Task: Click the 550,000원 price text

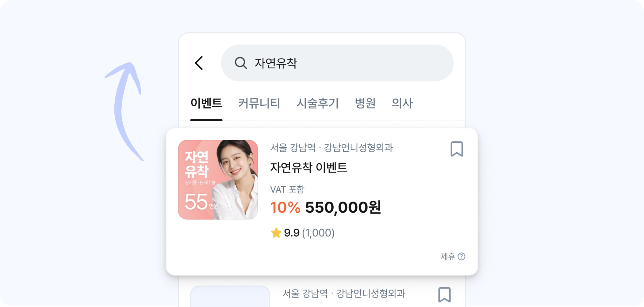Action: 343,207
